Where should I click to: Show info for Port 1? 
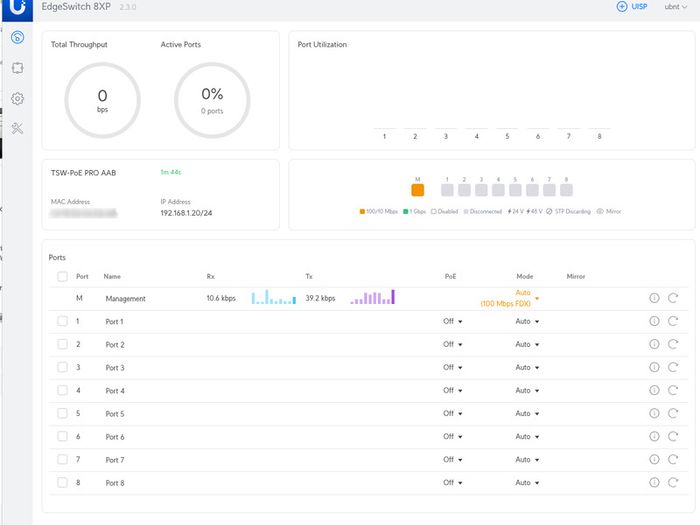pyautogui.click(x=654, y=321)
